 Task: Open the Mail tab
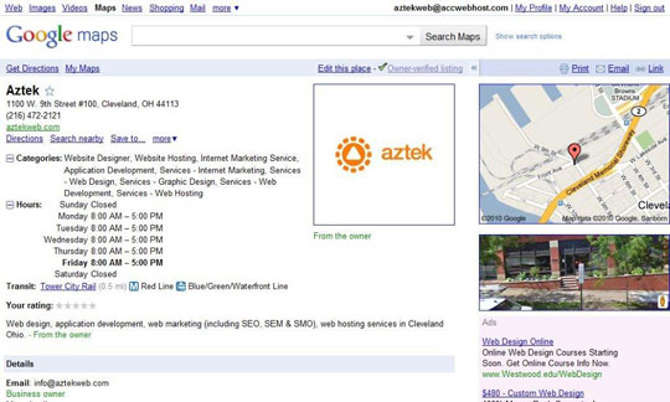click(197, 8)
